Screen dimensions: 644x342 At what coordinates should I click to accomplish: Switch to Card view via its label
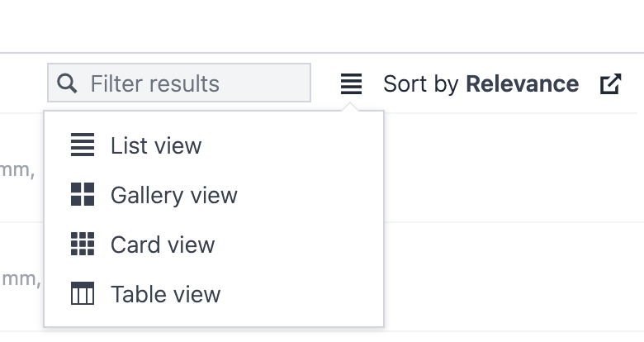point(163,245)
